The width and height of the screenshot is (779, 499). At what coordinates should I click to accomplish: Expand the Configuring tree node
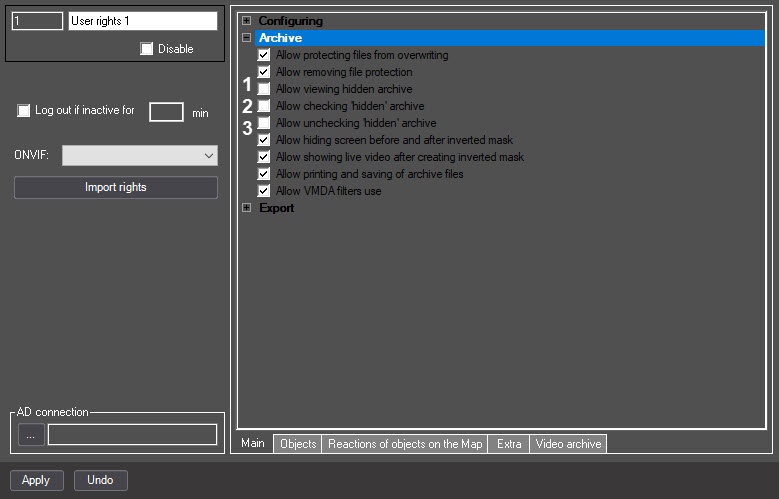click(246, 20)
